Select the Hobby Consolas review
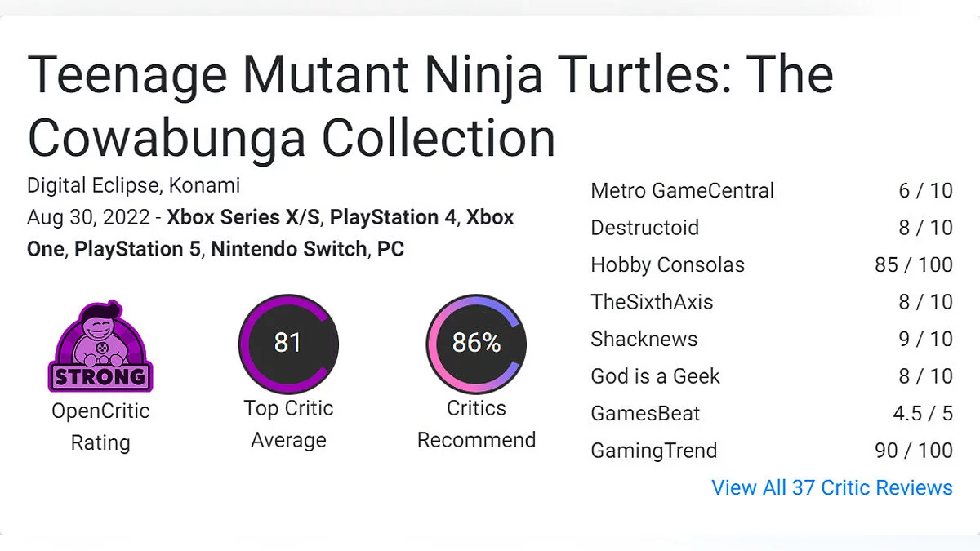 coord(667,265)
